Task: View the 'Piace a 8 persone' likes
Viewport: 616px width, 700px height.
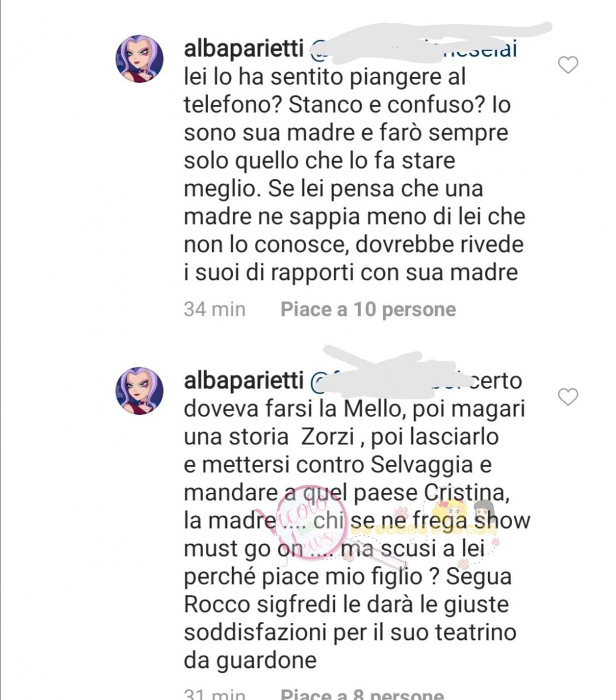Action: (x=362, y=694)
